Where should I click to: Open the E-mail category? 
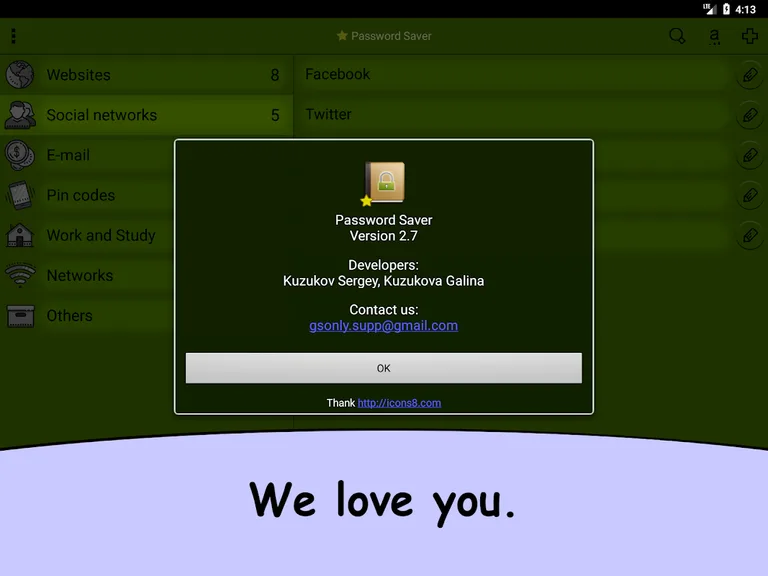click(87, 155)
